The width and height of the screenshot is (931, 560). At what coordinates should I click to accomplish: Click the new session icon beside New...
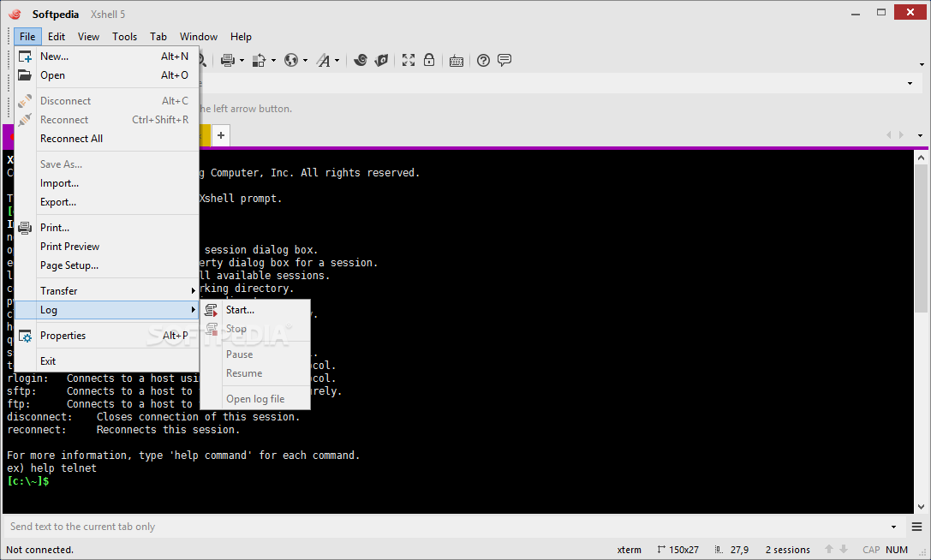(x=25, y=57)
